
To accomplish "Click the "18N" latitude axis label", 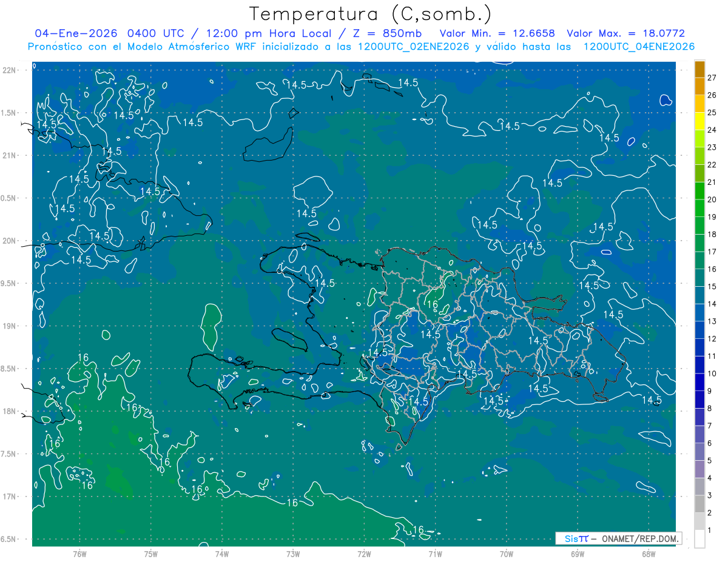I will 9,411.
